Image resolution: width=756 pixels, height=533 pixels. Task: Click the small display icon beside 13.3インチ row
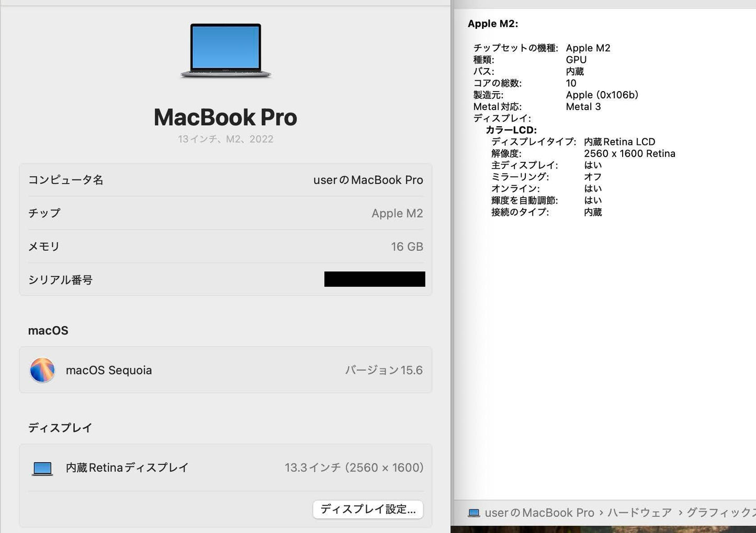tap(42, 468)
